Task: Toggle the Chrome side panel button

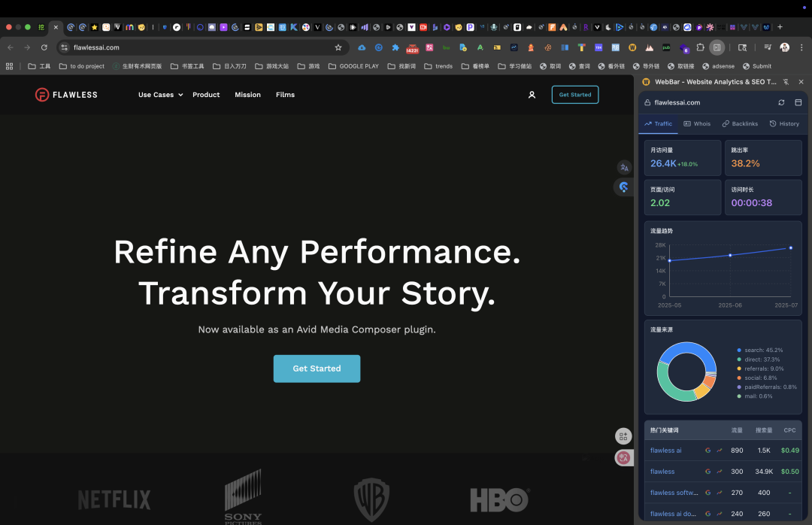Action: [x=717, y=47]
